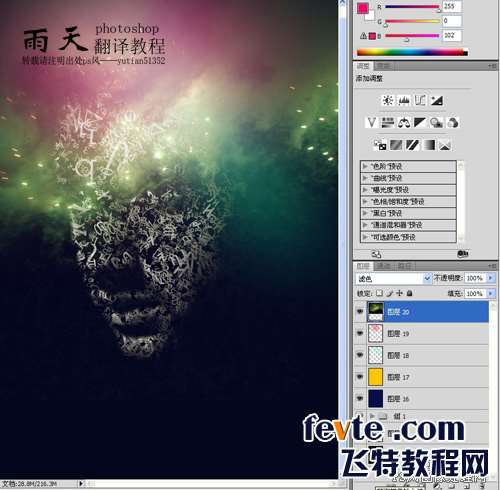The image size is (500, 490).
Task: Add a Selective Color adjustment
Action: click(445, 145)
